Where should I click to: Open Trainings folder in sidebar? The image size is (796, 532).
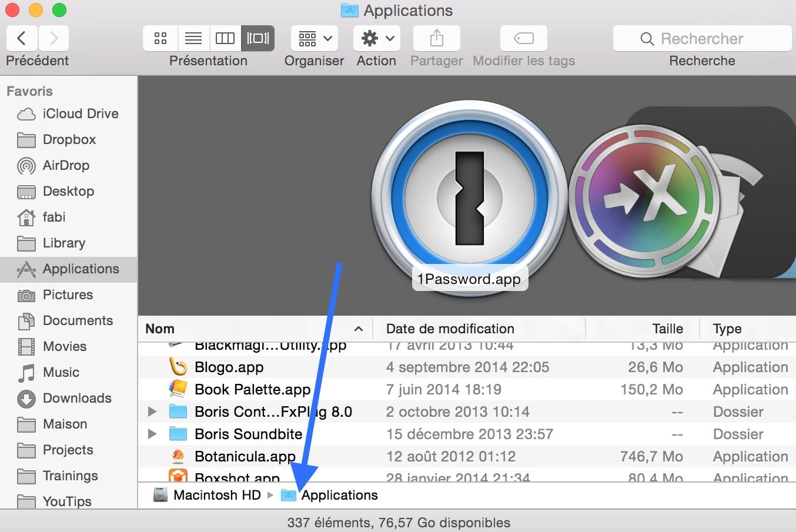(x=69, y=476)
